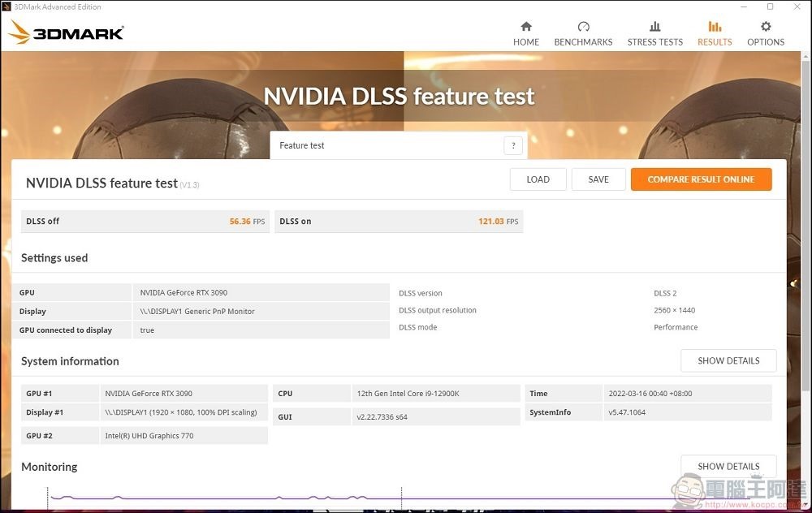
Task: Click GPU #1 NVIDIA GeForce RTX 3090 value
Action: (149, 394)
